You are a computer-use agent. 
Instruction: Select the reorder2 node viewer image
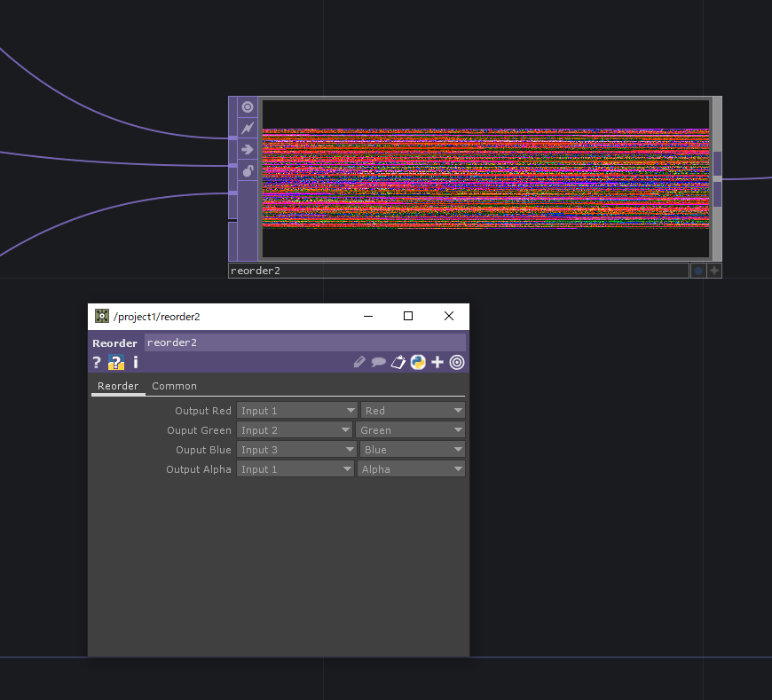click(x=485, y=178)
